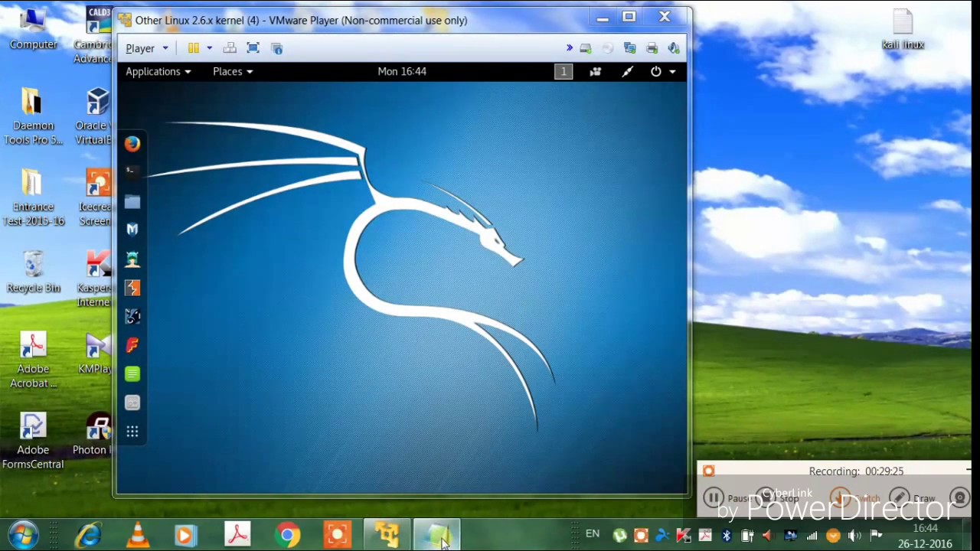
Task: Open Daemon Tools Pro desktop shortcut
Action: (x=33, y=116)
